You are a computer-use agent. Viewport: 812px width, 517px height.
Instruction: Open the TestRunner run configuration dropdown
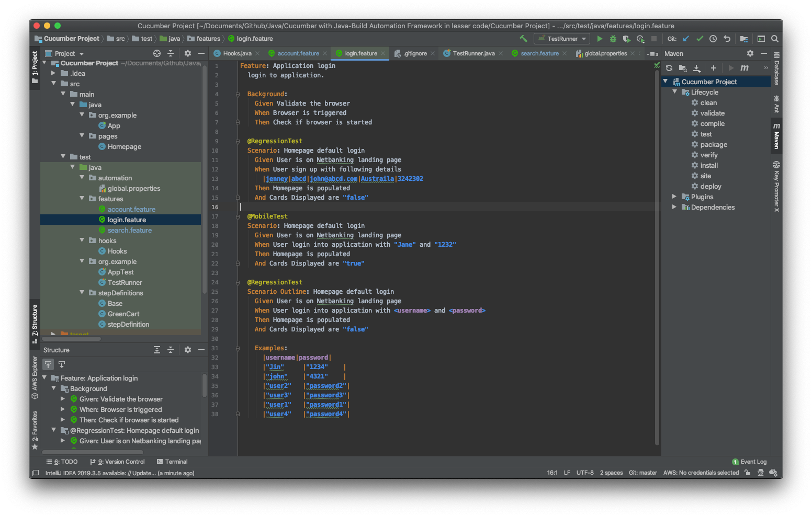point(562,39)
